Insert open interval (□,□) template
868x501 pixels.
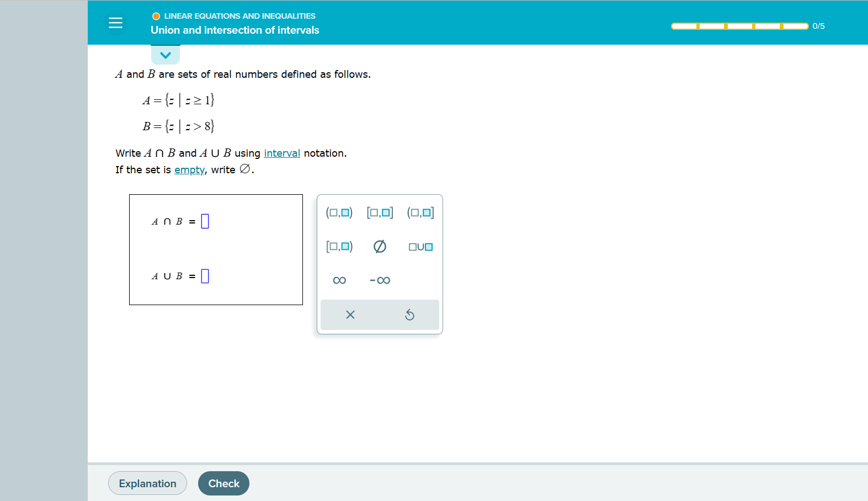coord(339,212)
